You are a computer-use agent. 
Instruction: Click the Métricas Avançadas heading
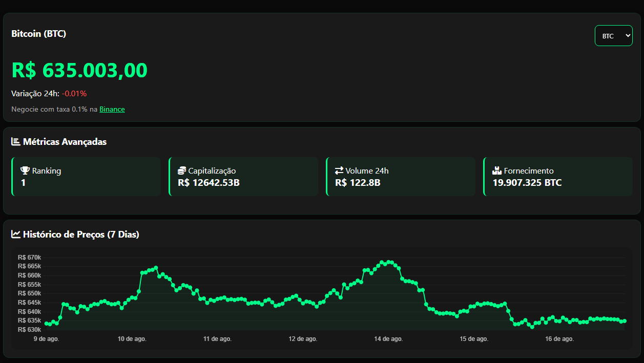[x=65, y=142]
